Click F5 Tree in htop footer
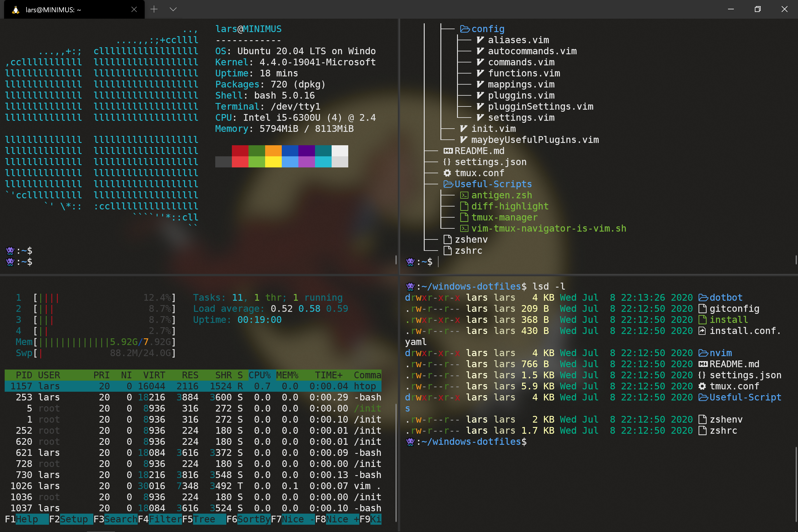 [x=204, y=519]
